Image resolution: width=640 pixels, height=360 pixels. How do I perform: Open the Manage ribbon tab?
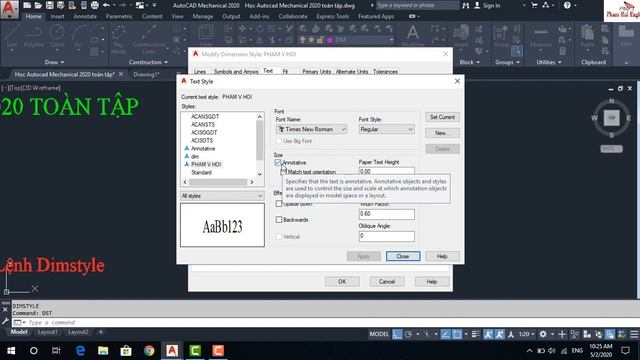(203, 16)
